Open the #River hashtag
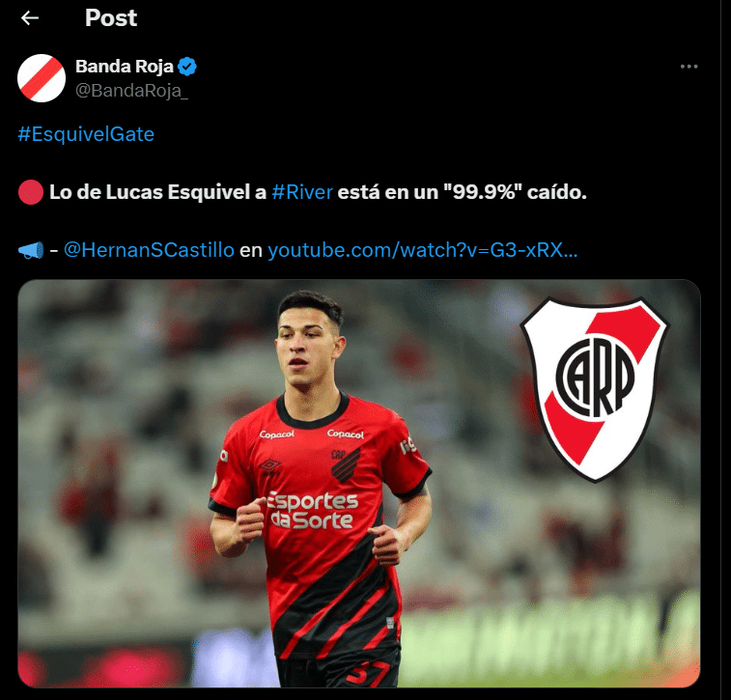Image resolution: width=731 pixels, height=700 pixels. (x=302, y=192)
